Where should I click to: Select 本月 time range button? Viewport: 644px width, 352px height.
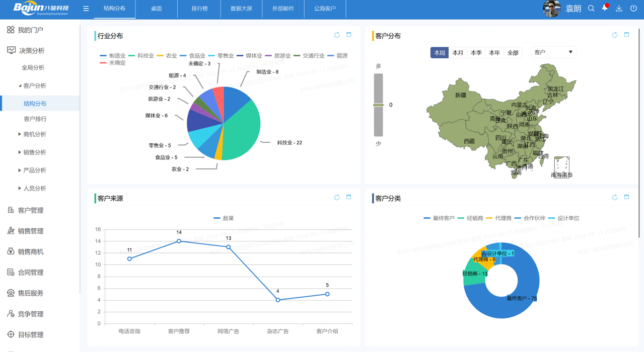tap(458, 53)
